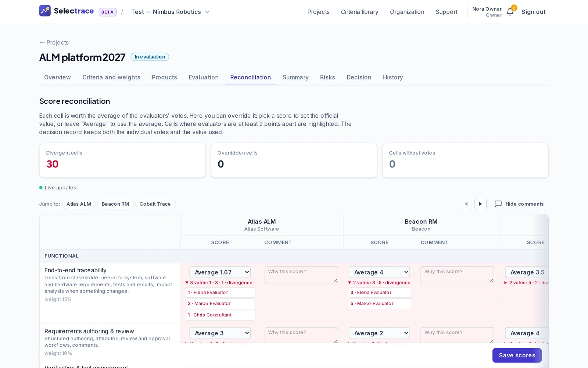Open the Support link
Image resolution: width=588 pixels, height=368 pixels.
(447, 12)
